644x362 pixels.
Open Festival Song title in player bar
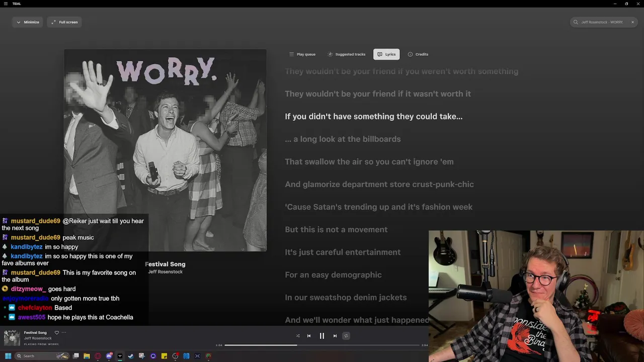coord(35,333)
